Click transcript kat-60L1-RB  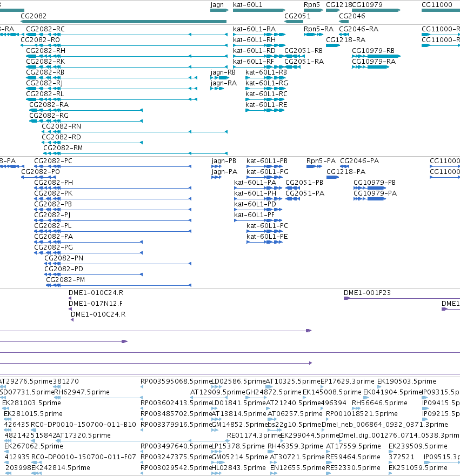(266, 72)
